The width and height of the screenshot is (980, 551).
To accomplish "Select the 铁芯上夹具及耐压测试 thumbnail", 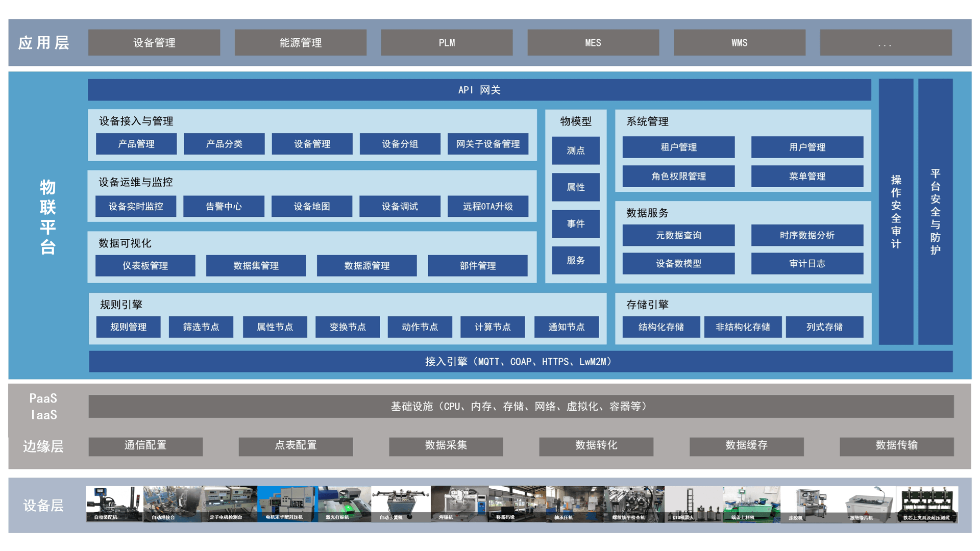I will [927, 504].
